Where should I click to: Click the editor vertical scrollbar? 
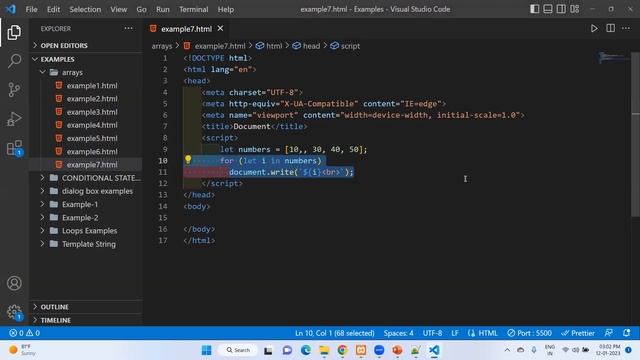(x=636, y=135)
